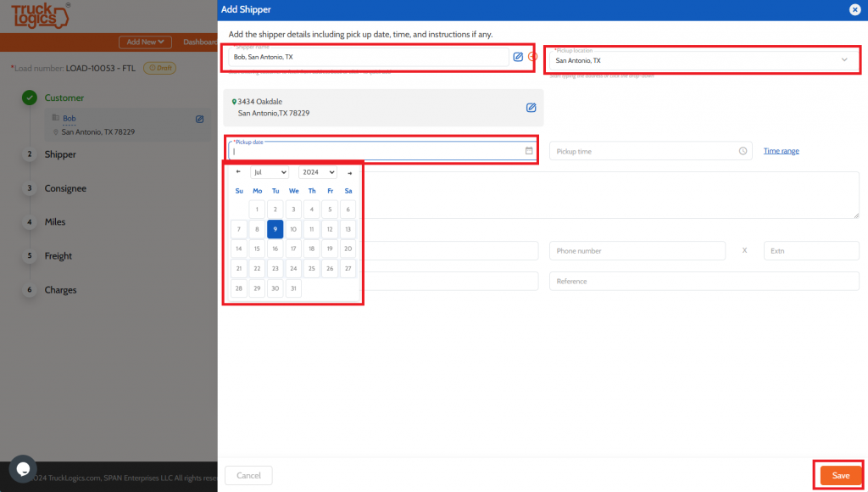868x492 pixels.
Task: Select July 9 in the calendar
Action: pos(275,229)
